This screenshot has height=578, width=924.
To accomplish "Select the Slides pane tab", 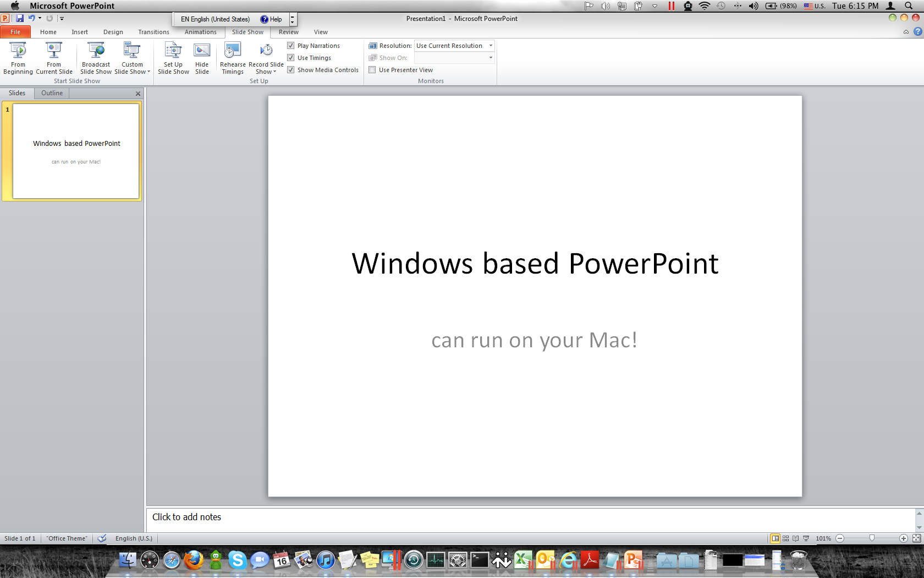I will [x=17, y=93].
